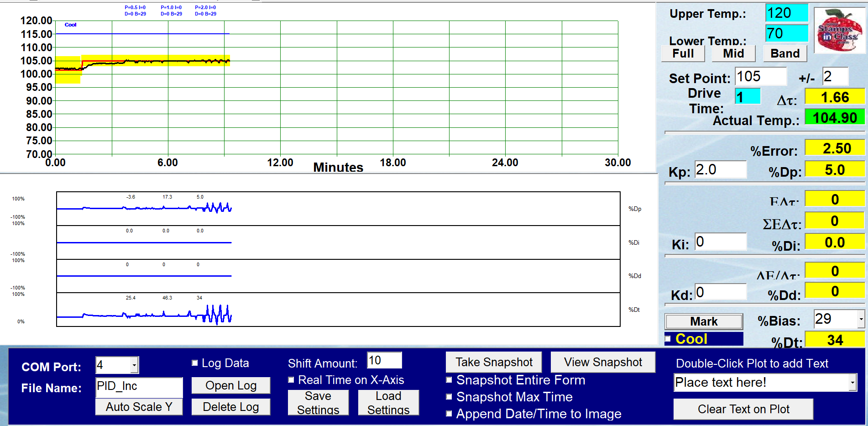868x426 pixels.
Task: Expand the %Bias dropdown
Action: [861, 319]
